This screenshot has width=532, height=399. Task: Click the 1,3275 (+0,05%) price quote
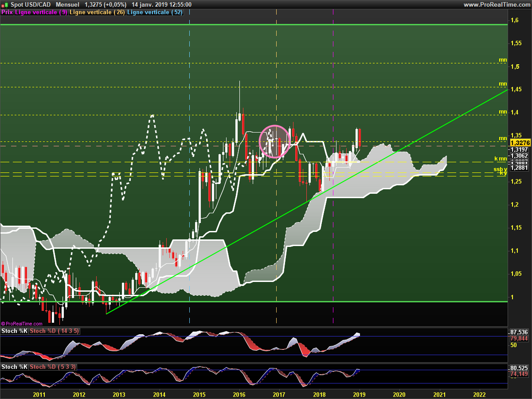(x=106, y=4)
